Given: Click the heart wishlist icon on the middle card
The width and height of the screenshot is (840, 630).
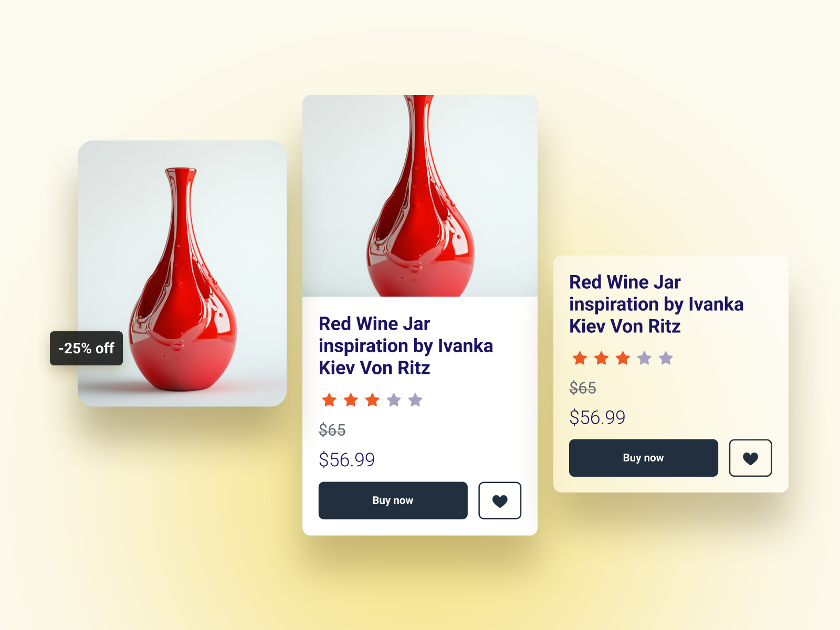Looking at the screenshot, I should click(x=499, y=500).
